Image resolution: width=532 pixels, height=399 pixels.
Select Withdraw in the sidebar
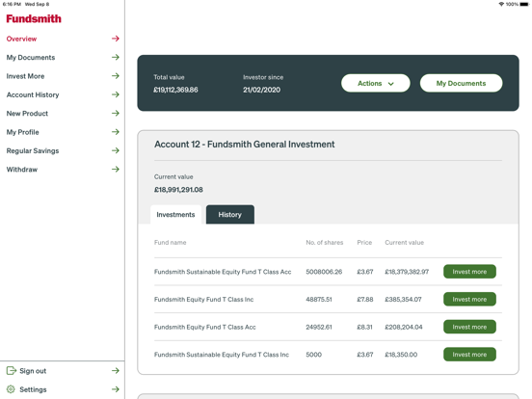22,170
